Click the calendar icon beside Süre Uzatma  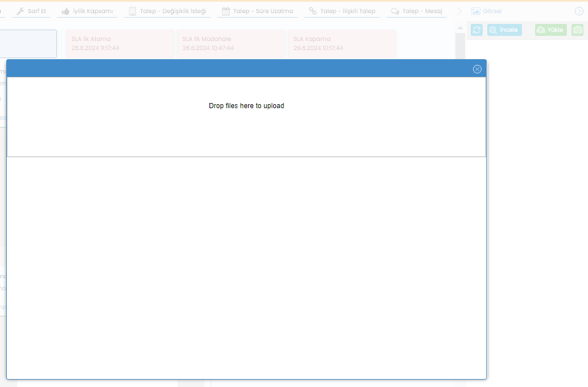point(226,11)
